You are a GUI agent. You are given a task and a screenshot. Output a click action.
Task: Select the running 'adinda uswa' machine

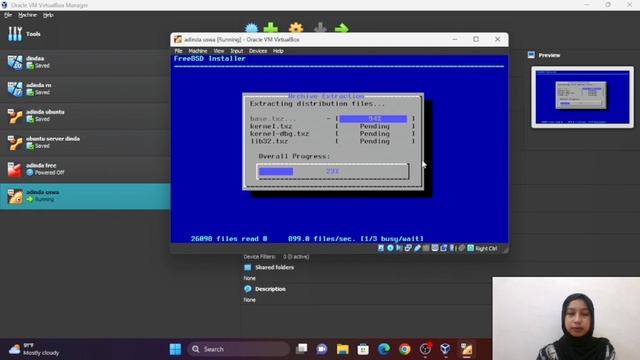point(84,196)
